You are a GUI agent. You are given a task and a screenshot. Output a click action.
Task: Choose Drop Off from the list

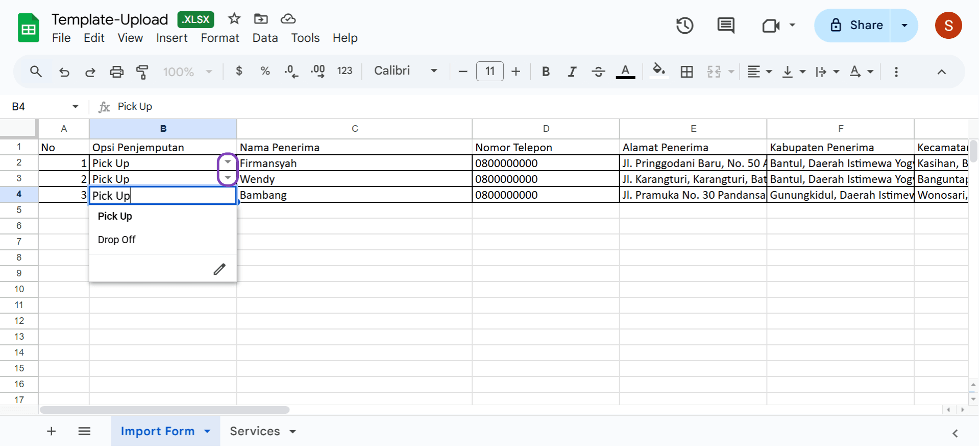[117, 240]
